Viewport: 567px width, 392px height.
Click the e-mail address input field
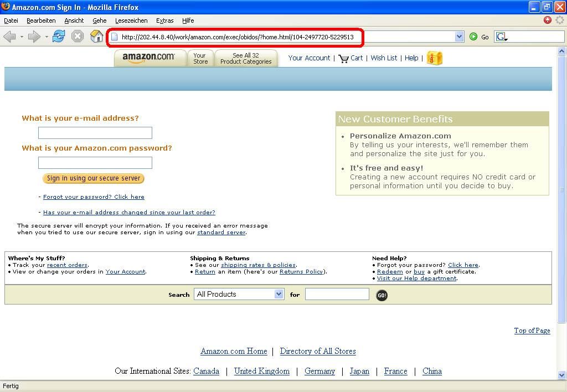point(95,133)
